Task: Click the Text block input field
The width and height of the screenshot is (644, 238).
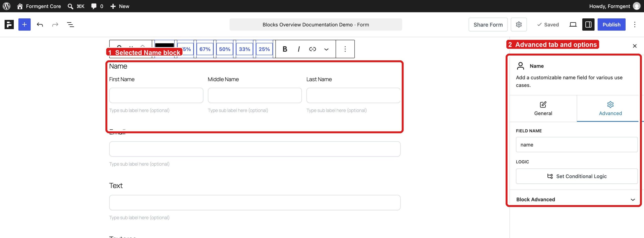Action: point(255,203)
